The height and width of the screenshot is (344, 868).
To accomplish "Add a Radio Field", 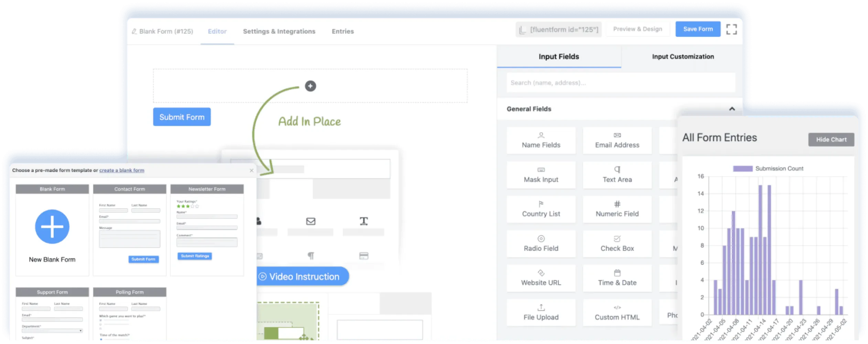I will [541, 244].
